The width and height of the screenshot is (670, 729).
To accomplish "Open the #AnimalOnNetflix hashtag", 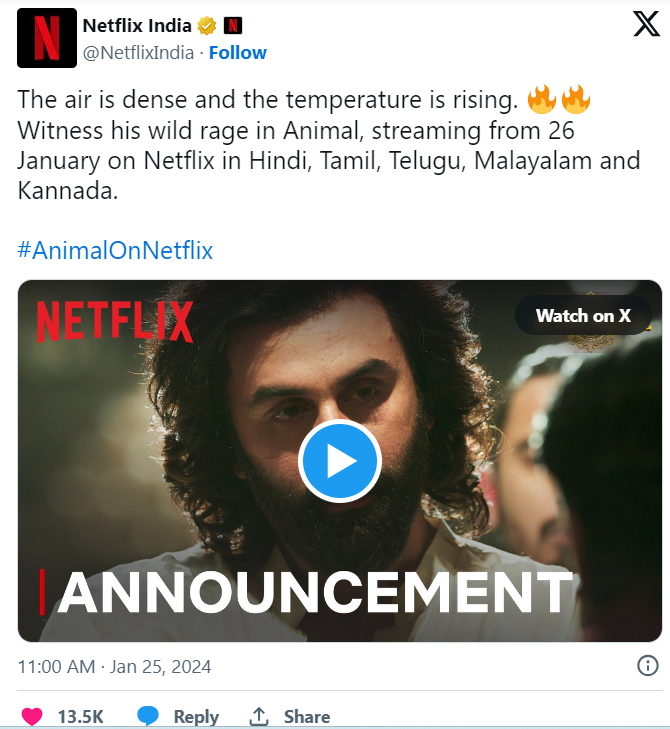I will tap(115, 250).
